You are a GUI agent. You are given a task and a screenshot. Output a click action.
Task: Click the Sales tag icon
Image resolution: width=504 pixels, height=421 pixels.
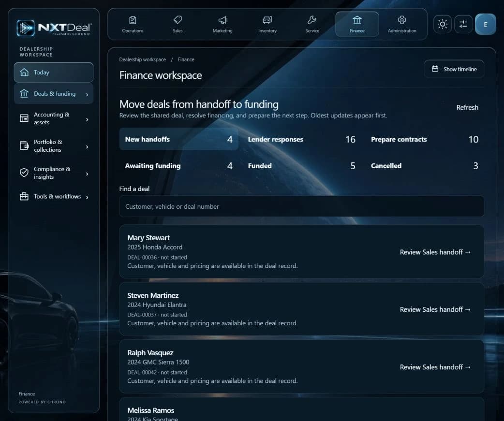click(x=178, y=20)
